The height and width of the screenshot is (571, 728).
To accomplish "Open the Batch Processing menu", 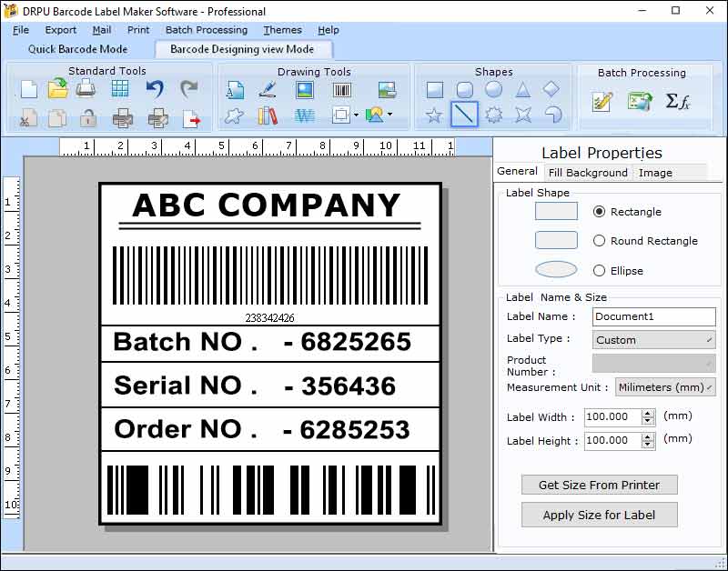I will point(207,30).
